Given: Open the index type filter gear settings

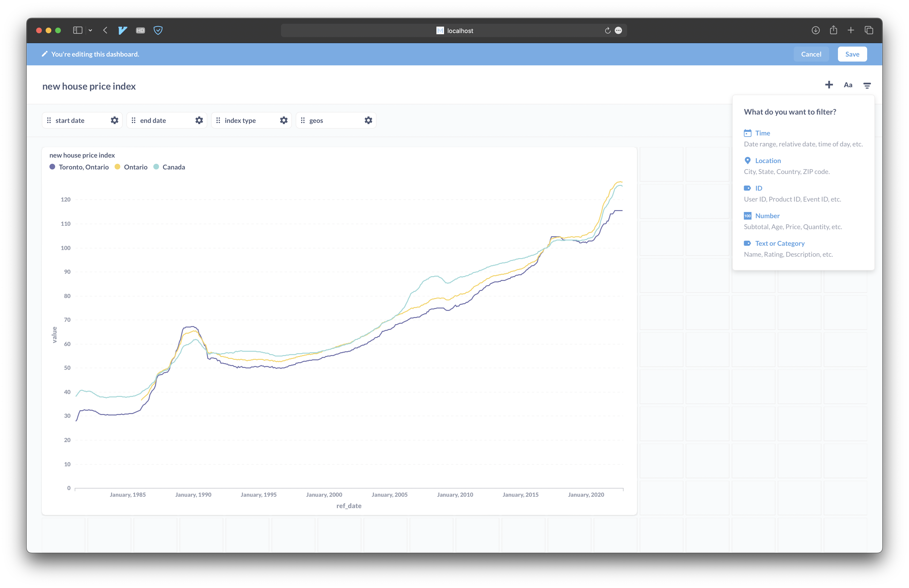Looking at the screenshot, I should pos(284,121).
